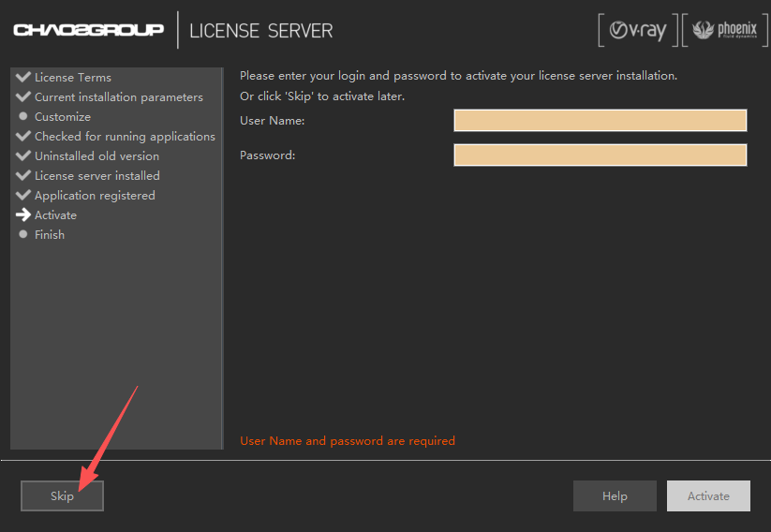
Task: Click the V-Ray logo icon
Action: point(638,31)
